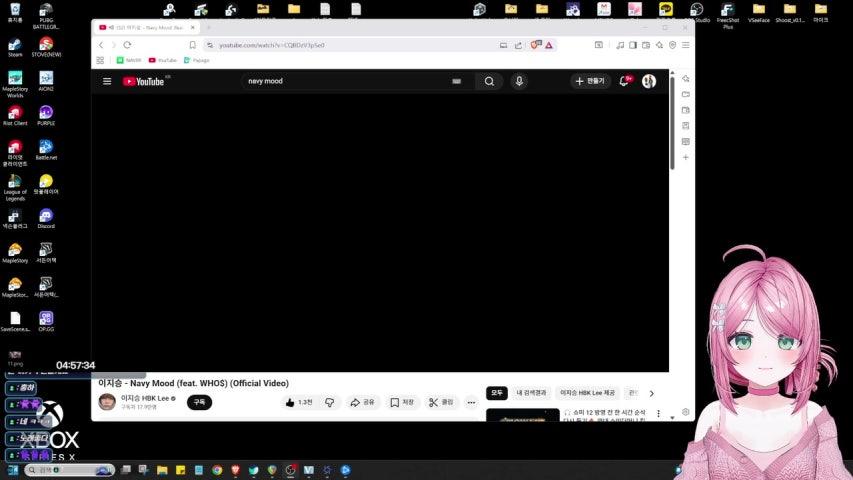Bookmark the page with toolbar bookmark icon
853x480 pixels.
193,45
